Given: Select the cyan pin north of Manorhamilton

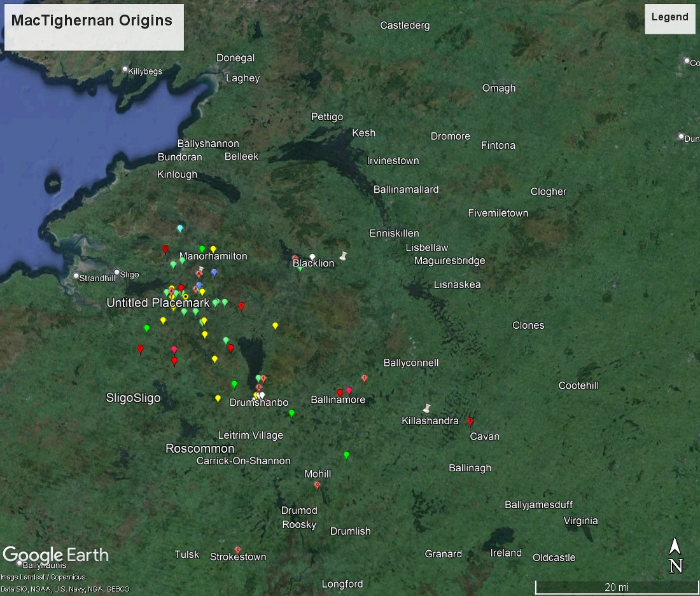Looking at the screenshot, I should pyautogui.click(x=180, y=228).
